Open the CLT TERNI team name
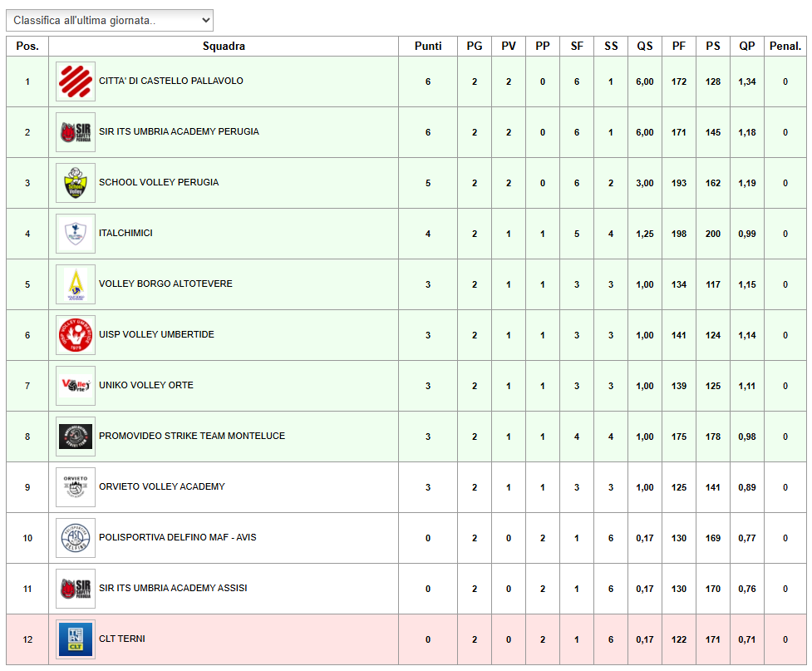The image size is (812, 671). point(122,639)
